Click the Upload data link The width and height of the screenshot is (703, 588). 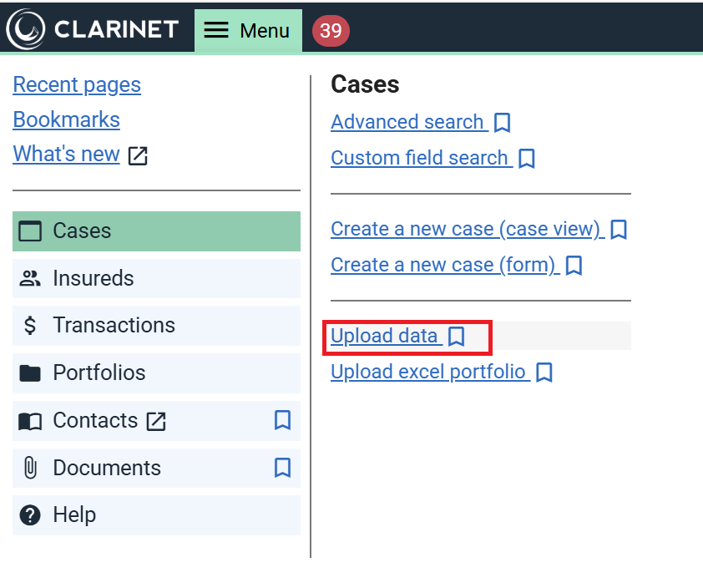384,336
